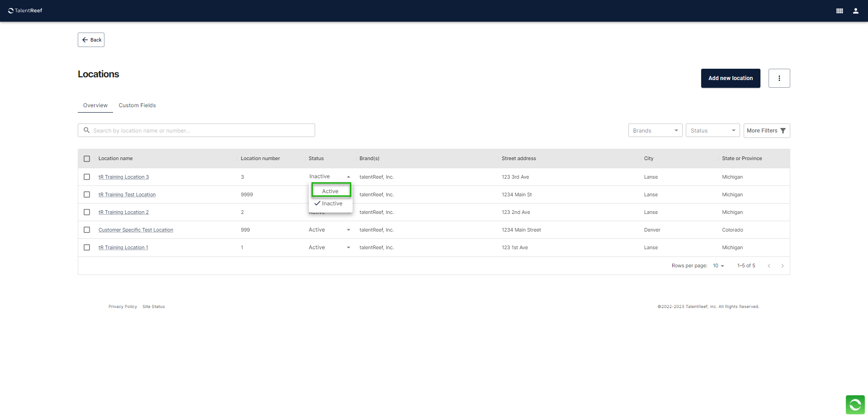Click the next page arrow in pagination
The height and width of the screenshot is (417, 868).
[783, 266]
